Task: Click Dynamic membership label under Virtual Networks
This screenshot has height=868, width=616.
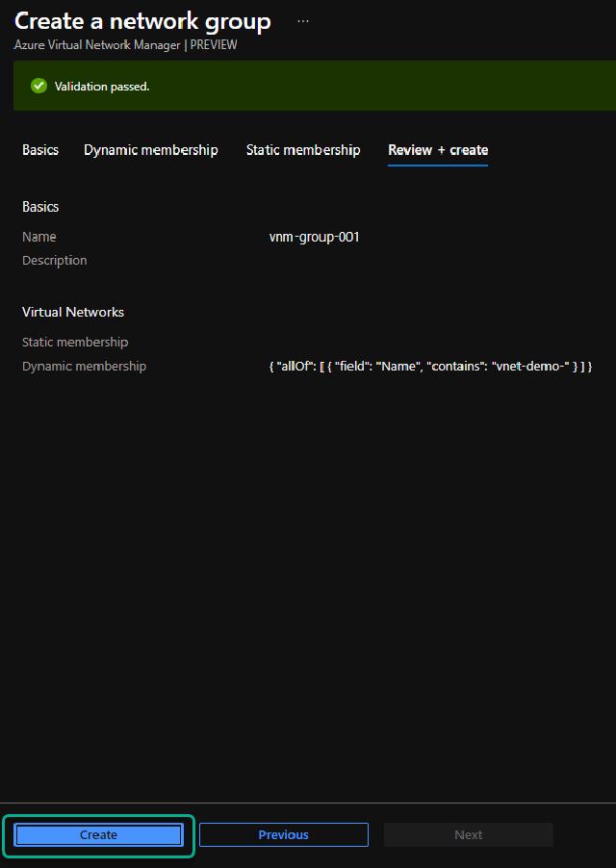Action: point(85,367)
